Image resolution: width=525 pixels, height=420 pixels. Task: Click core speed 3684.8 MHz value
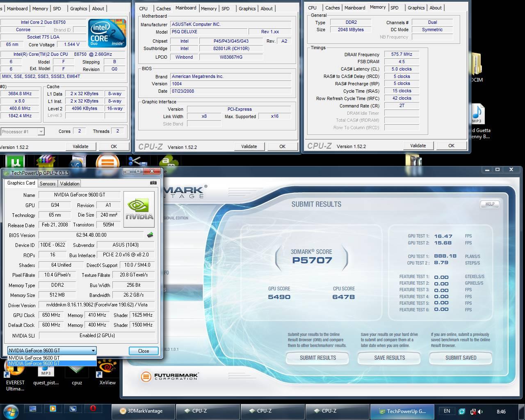tap(20, 94)
